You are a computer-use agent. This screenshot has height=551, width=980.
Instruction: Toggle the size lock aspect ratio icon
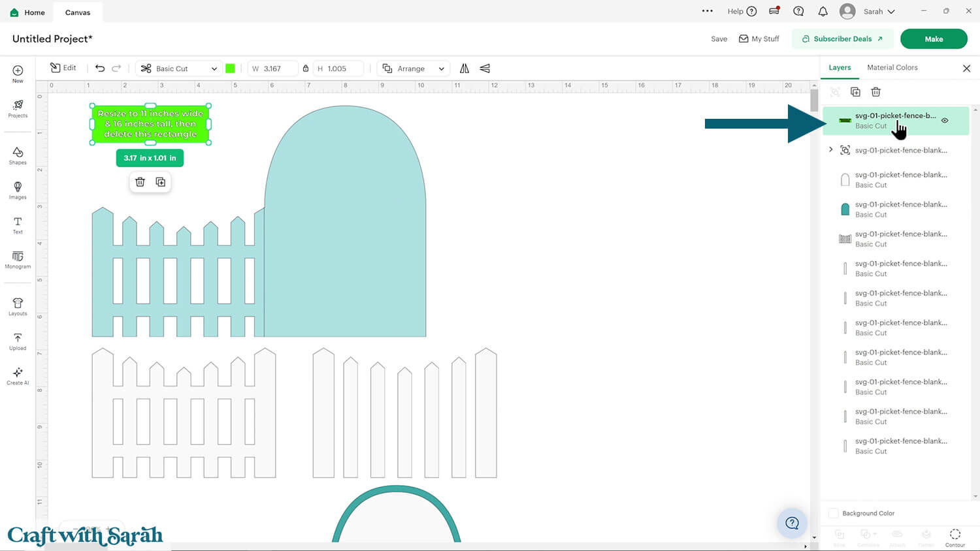(x=305, y=69)
